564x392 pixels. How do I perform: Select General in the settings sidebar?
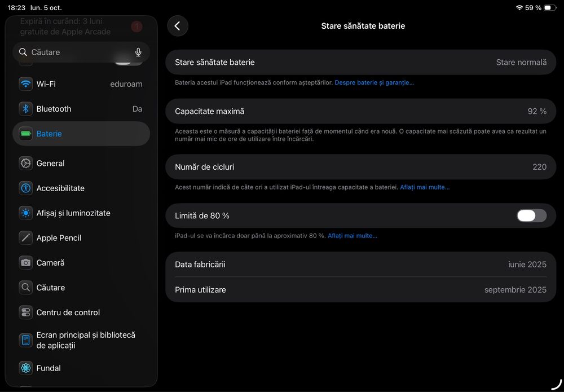[x=81, y=163]
